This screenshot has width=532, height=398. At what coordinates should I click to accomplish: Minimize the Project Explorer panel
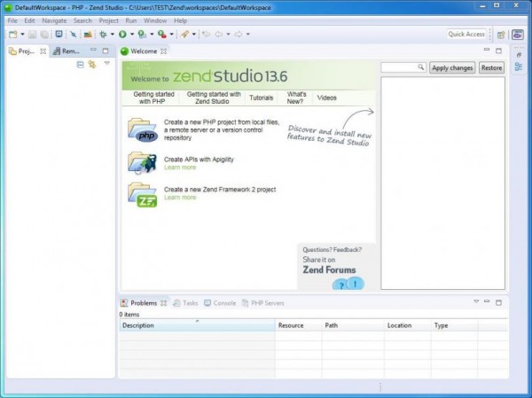[93, 50]
